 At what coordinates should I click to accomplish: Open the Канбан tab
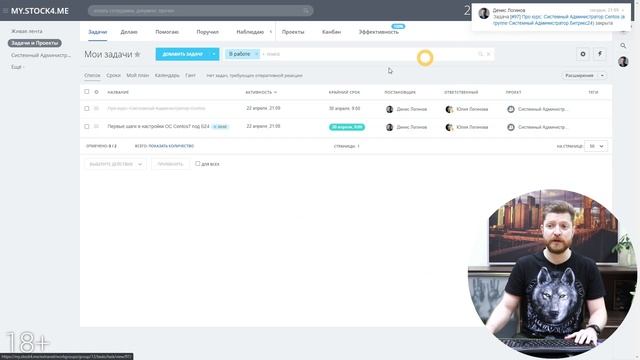click(331, 32)
